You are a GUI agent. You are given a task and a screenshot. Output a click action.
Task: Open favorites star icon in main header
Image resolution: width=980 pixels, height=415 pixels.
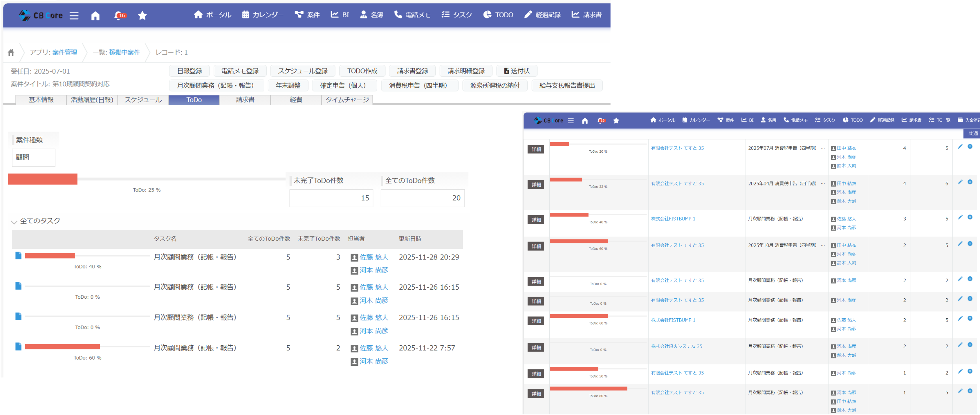tap(142, 16)
